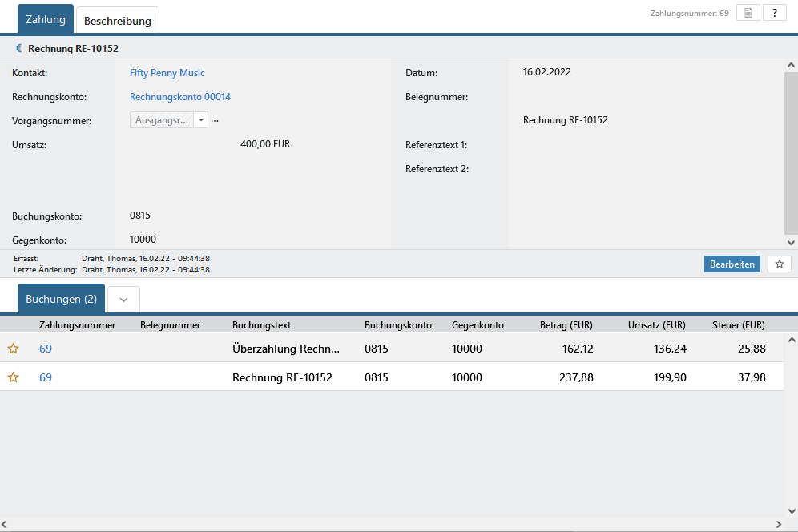Switch to the Beschreibung tab
The image size is (798, 532).
117,21
